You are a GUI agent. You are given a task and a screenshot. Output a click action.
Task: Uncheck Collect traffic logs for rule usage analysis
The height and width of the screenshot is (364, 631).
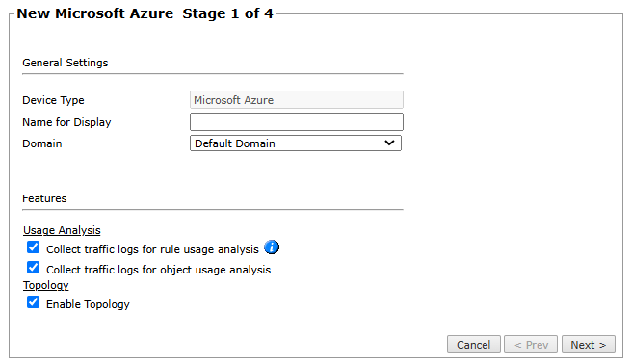click(34, 247)
